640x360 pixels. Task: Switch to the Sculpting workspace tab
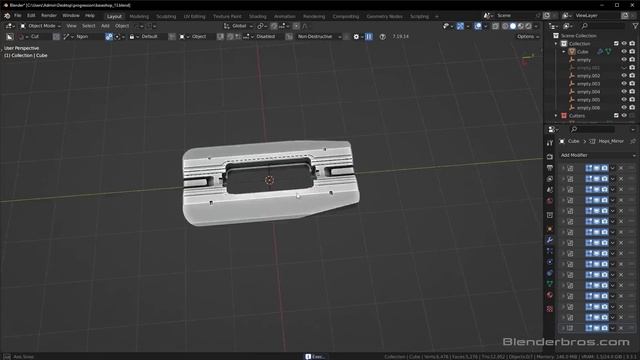(166, 16)
